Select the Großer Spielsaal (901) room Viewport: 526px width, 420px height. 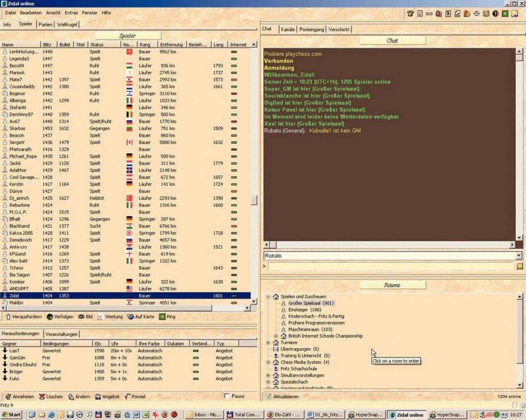point(311,303)
